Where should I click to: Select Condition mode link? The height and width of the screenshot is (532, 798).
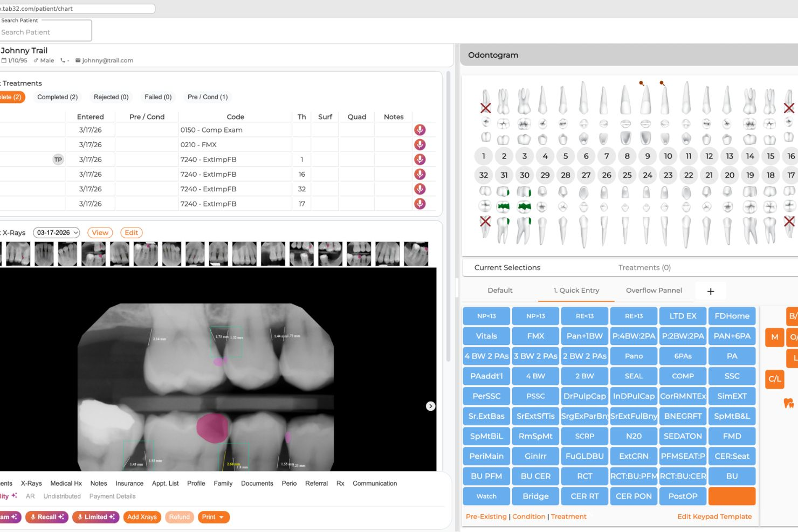tap(528, 516)
